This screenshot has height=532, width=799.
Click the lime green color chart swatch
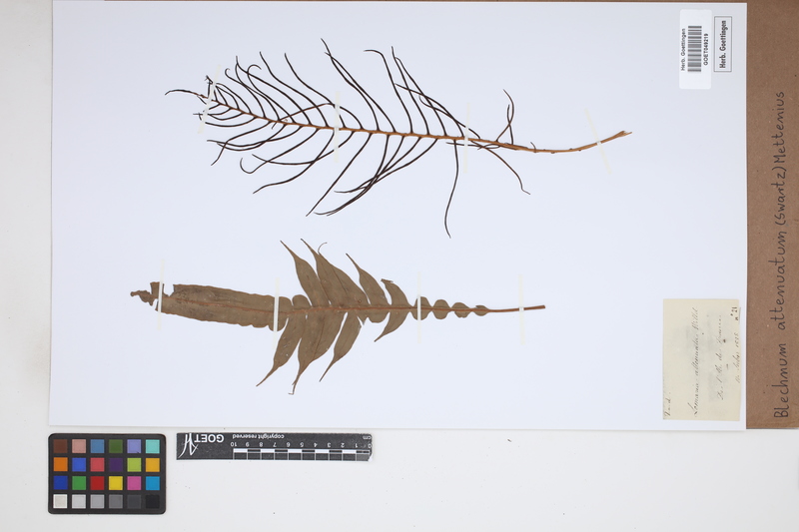pos(133,465)
